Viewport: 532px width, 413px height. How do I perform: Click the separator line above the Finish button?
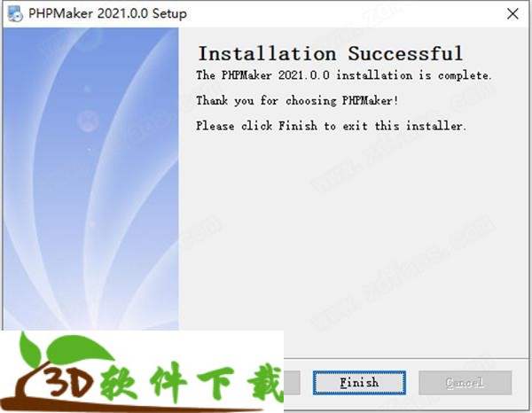coord(406,358)
